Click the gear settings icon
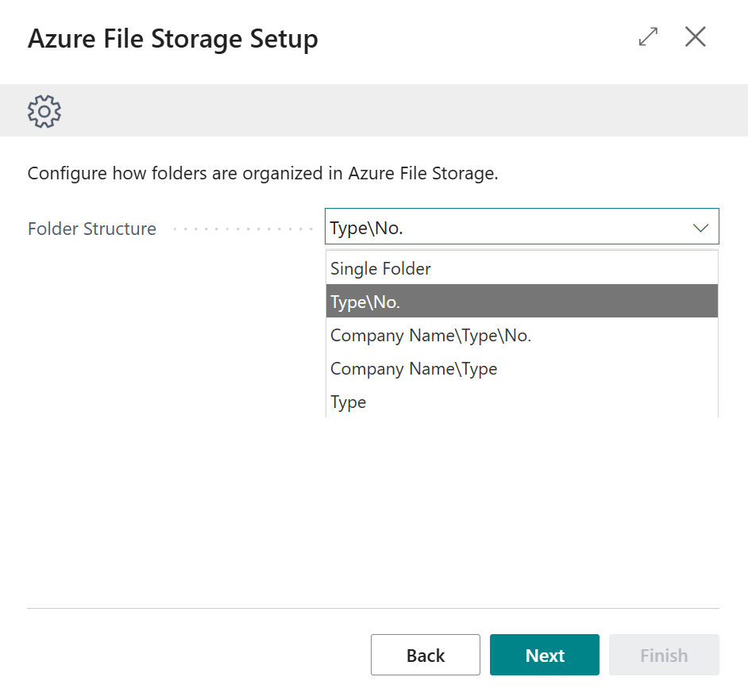The image size is (748, 700). coord(44,111)
